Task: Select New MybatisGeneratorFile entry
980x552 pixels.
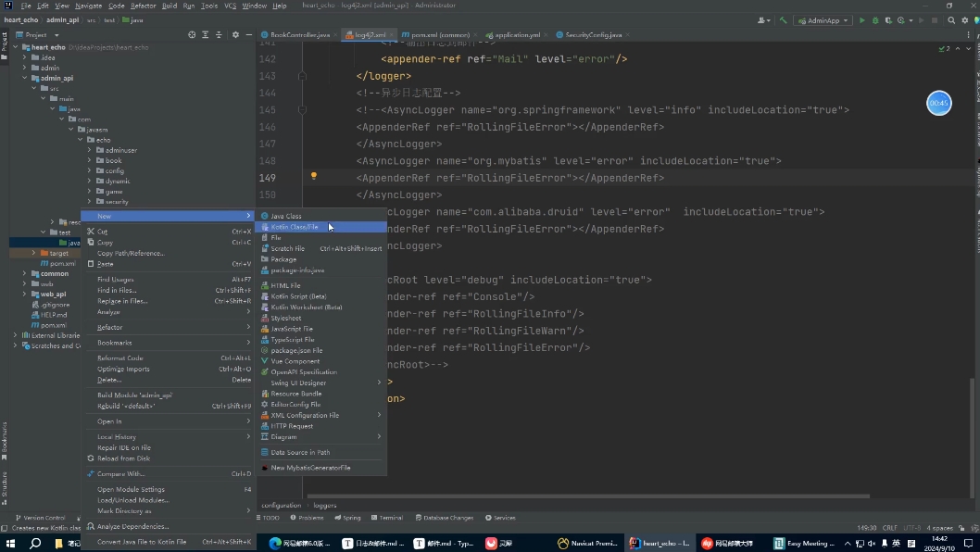Action: (x=320, y=468)
